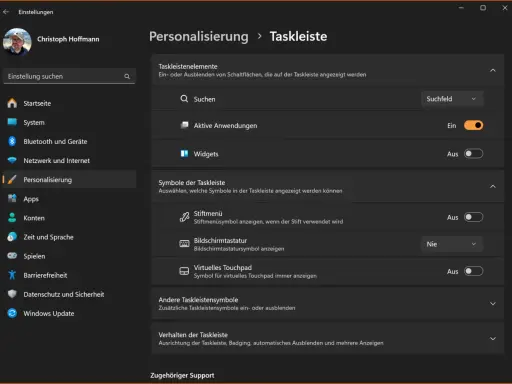Click the 'Aktive Anwendungen' label

pos(225,126)
